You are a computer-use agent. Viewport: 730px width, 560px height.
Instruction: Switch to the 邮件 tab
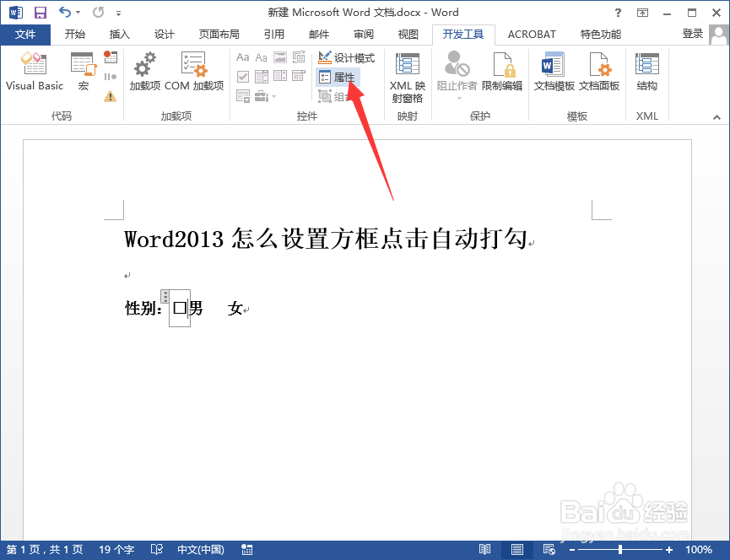(x=319, y=35)
